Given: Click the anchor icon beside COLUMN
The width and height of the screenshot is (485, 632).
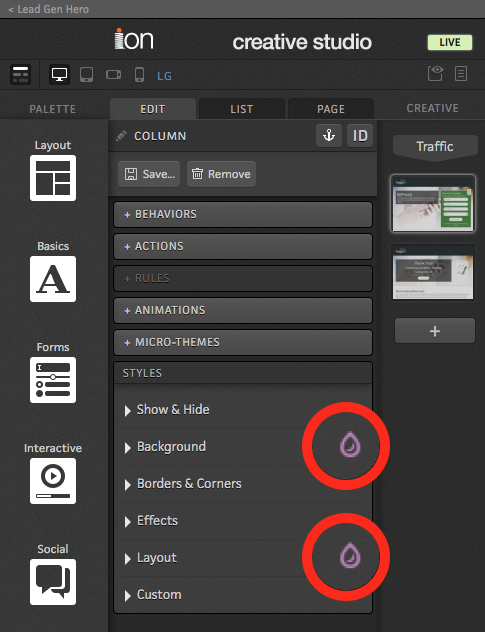Looking at the screenshot, I should (x=329, y=135).
